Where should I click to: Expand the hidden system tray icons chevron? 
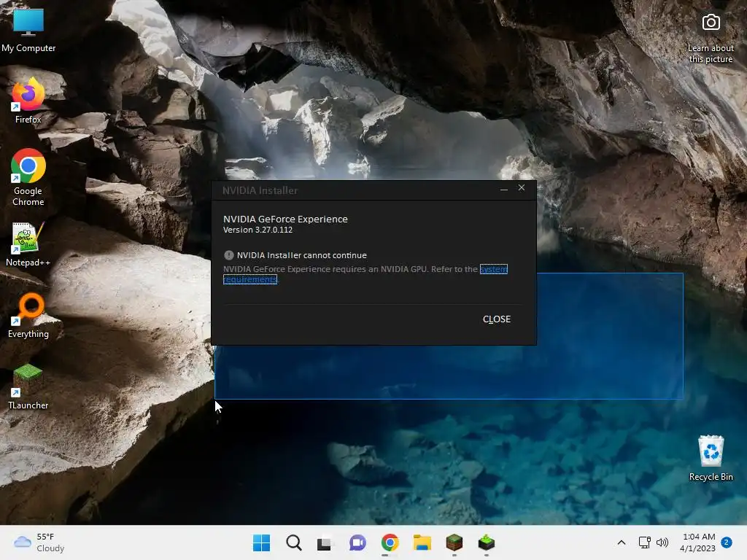[x=622, y=542]
